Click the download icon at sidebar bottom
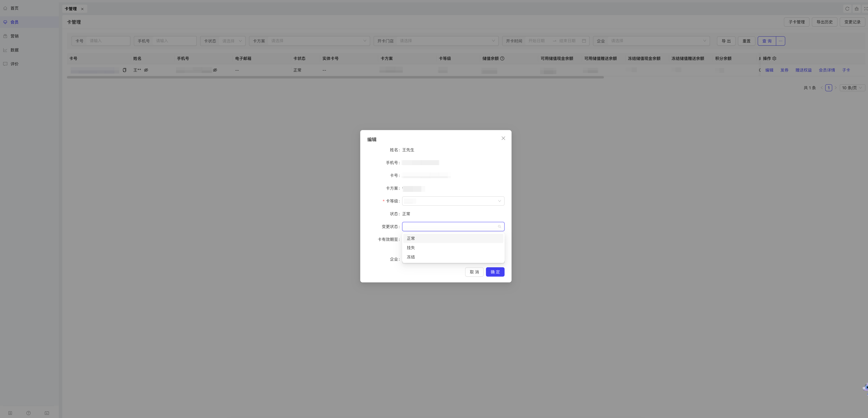 coord(10,413)
